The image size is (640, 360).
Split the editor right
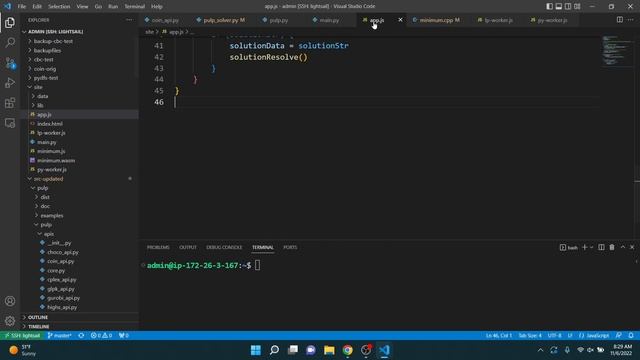point(620,20)
